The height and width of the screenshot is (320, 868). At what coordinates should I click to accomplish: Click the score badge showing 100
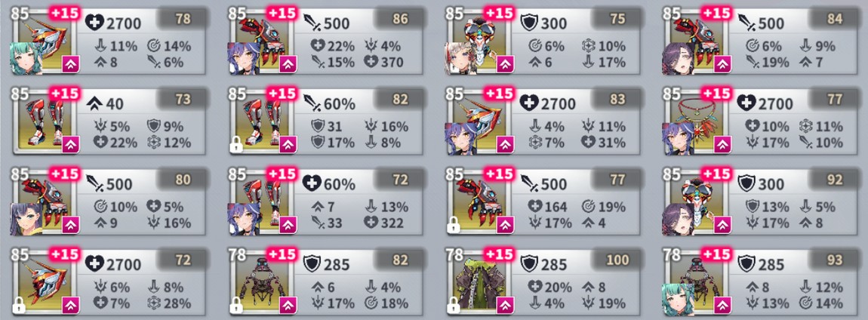617,260
